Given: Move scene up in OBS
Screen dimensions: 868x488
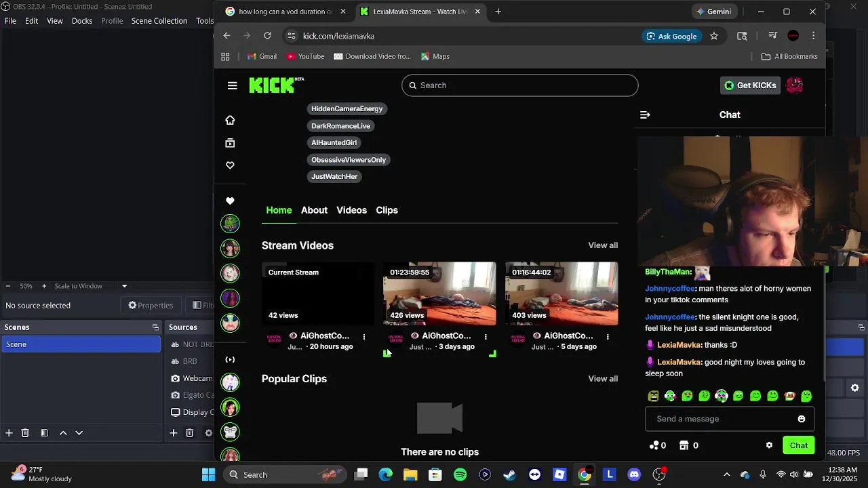Looking at the screenshot, I should click(63, 433).
